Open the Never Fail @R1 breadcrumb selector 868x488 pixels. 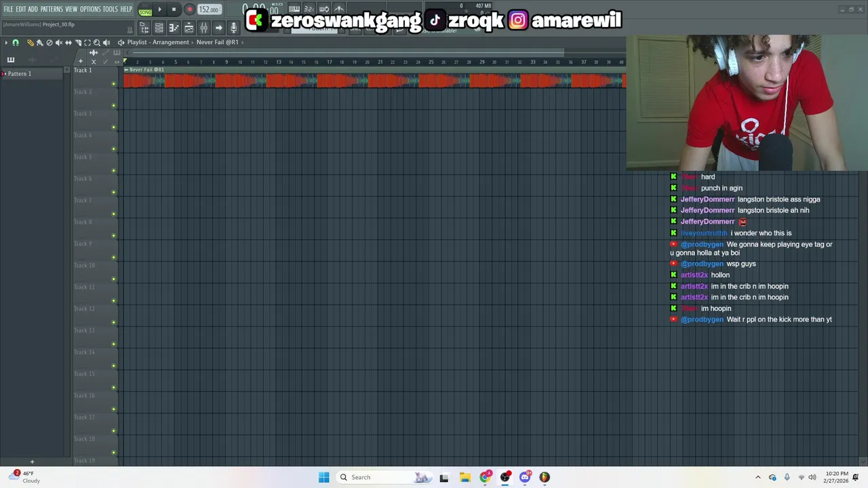(218, 42)
